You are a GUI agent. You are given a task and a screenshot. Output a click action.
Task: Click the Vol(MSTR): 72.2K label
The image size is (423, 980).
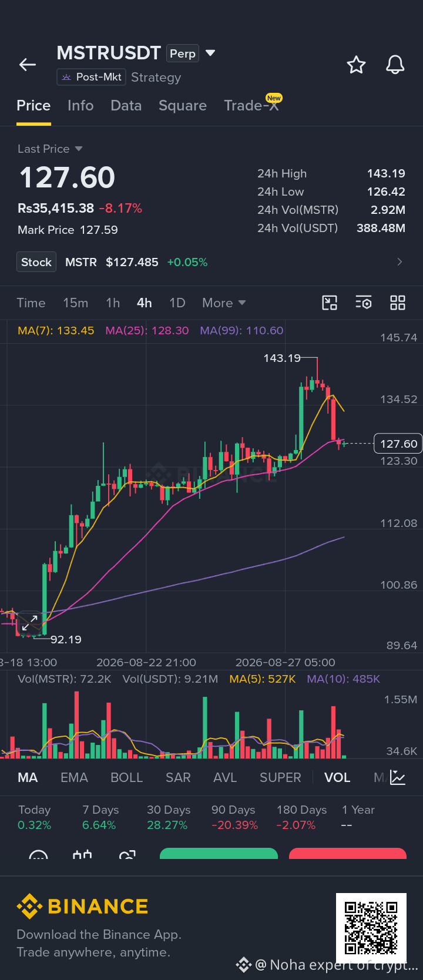pos(65,679)
